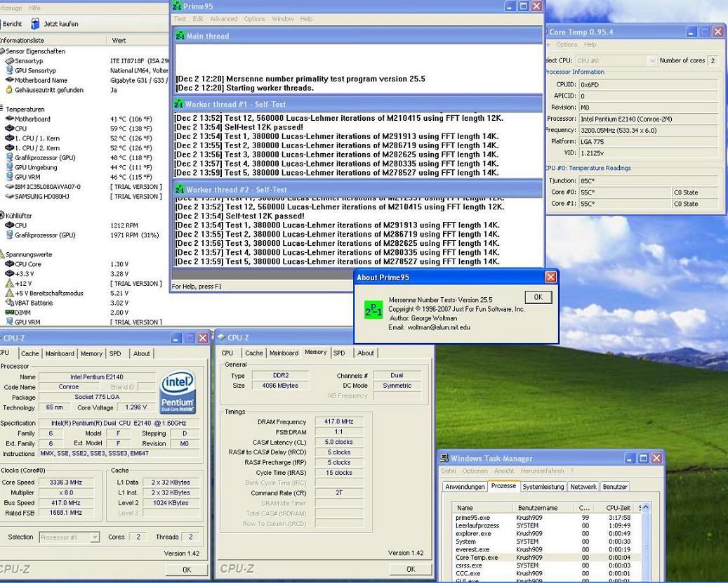Switch to Cache tab in left CPU-Z

click(x=29, y=353)
